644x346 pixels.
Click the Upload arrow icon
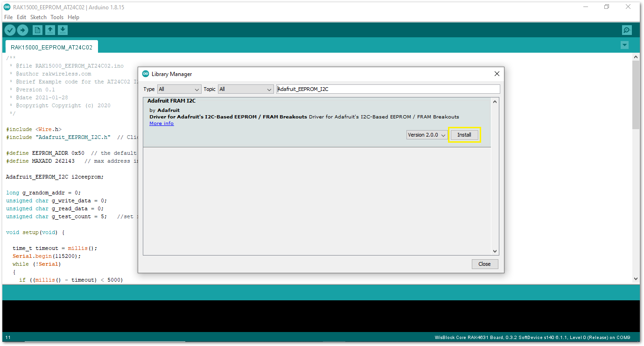[22, 30]
